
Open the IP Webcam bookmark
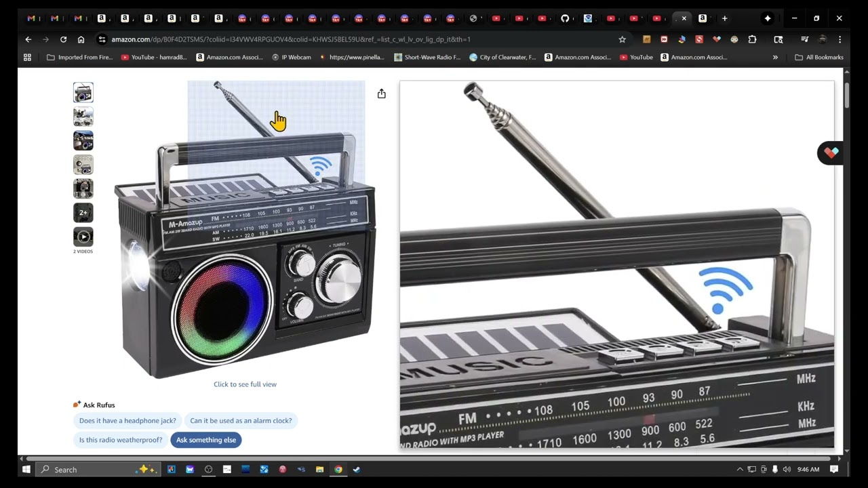click(x=292, y=58)
